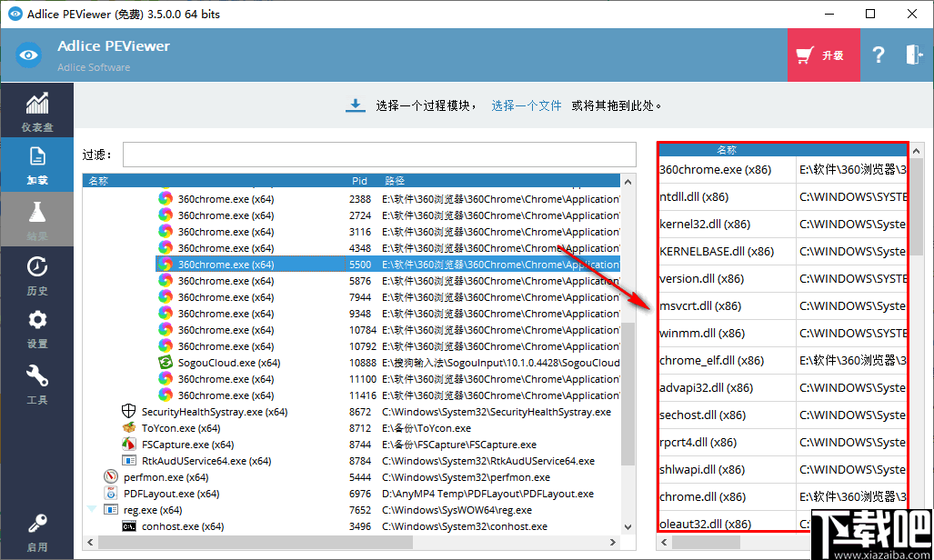Image resolution: width=934 pixels, height=560 pixels.
Task: Select 360chrome.exe process with Pid 5876
Action: coord(225,280)
